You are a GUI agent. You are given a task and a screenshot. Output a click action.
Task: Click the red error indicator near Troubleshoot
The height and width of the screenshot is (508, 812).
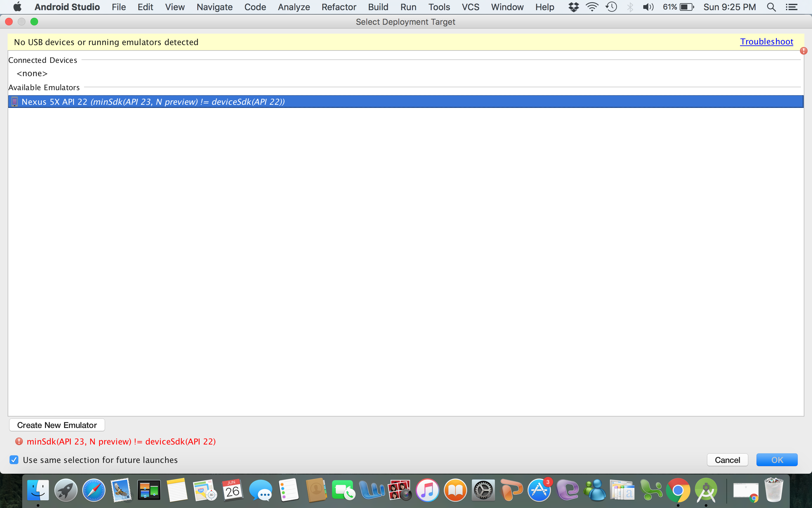tap(803, 51)
